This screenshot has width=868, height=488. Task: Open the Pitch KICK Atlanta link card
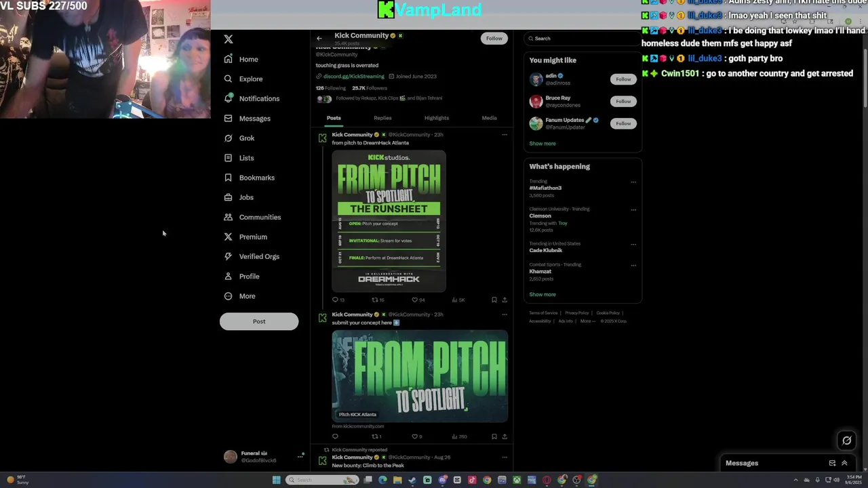click(x=420, y=376)
